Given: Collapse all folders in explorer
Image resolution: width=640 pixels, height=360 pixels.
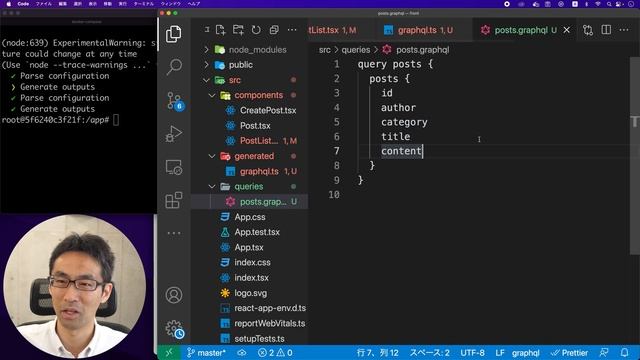Looking at the screenshot, I should tap(274, 30).
